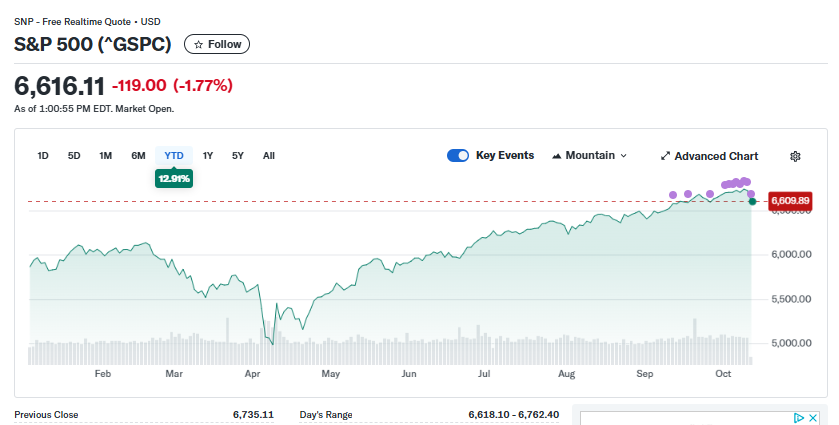The width and height of the screenshot is (839, 425).
Task: Click the Advanced Chart expand arrows icon
Action: pyautogui.click(x=666, y=156)
